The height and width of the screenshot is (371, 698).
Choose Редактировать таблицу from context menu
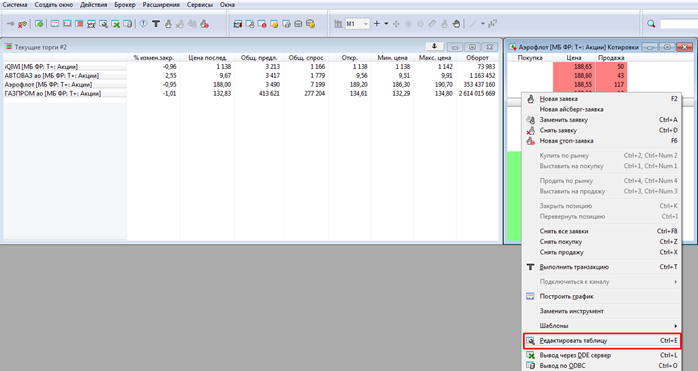click(x=602, y=341)
